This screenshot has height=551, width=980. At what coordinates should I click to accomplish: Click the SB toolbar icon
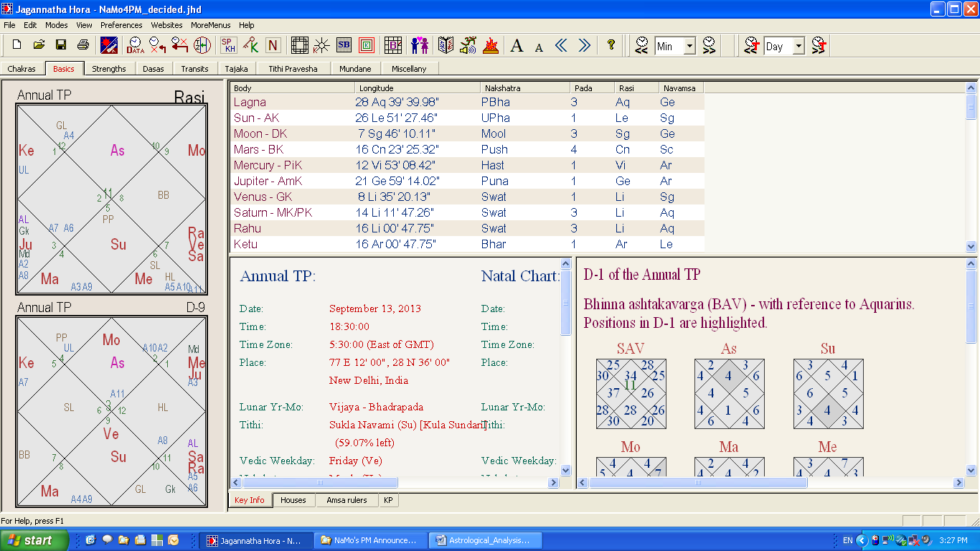[x=344, y=45]
